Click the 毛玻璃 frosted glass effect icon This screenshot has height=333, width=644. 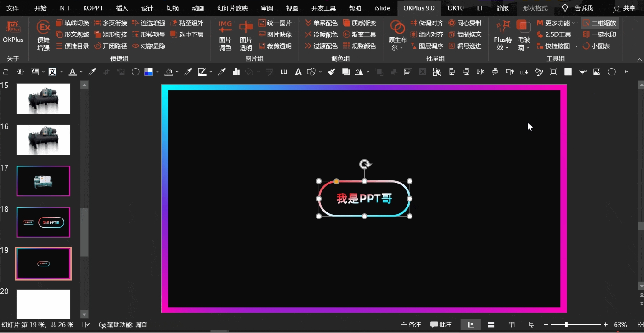pos(524,35)
